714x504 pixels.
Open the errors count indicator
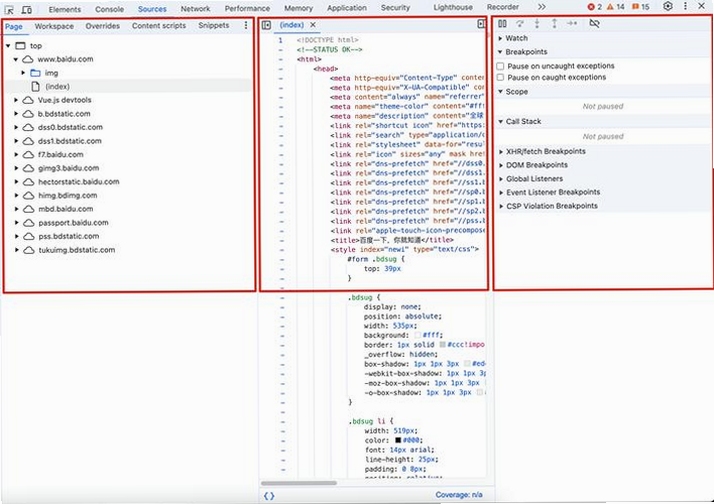click(x=595, y=7)
